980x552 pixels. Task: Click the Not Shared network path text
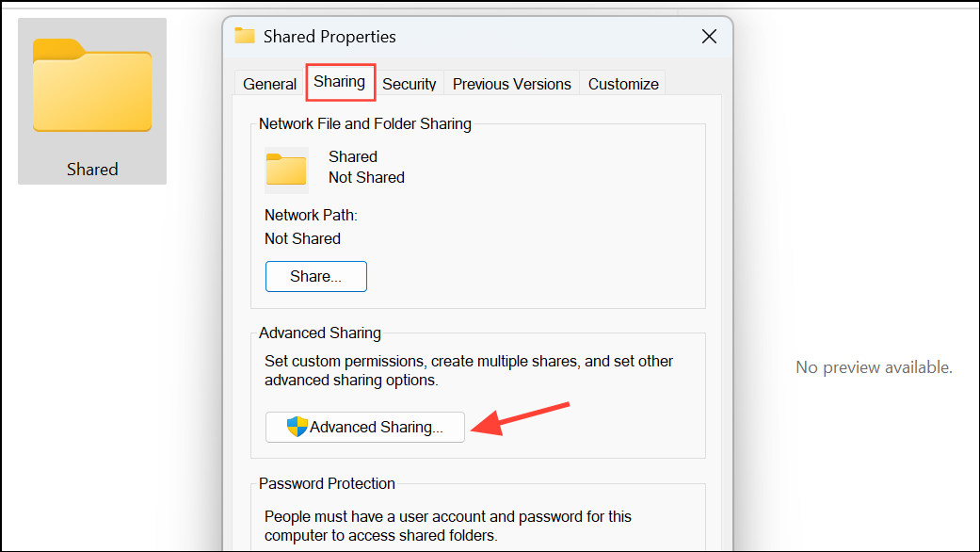click(302, 238)
